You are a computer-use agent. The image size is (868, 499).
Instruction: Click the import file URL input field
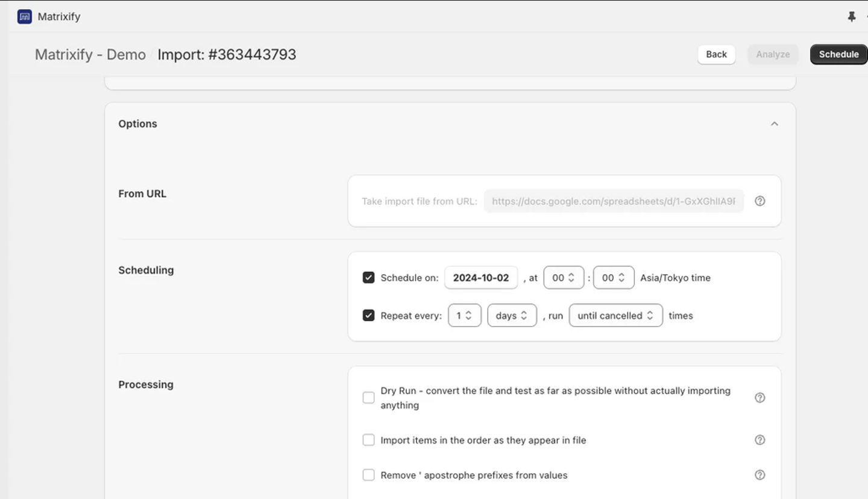(614, 201)
